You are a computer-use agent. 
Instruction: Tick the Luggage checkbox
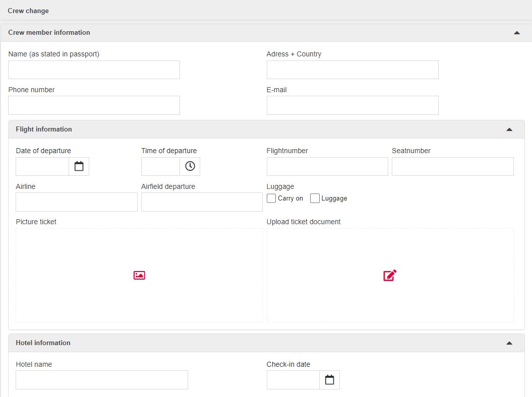(x=315, y=198)
